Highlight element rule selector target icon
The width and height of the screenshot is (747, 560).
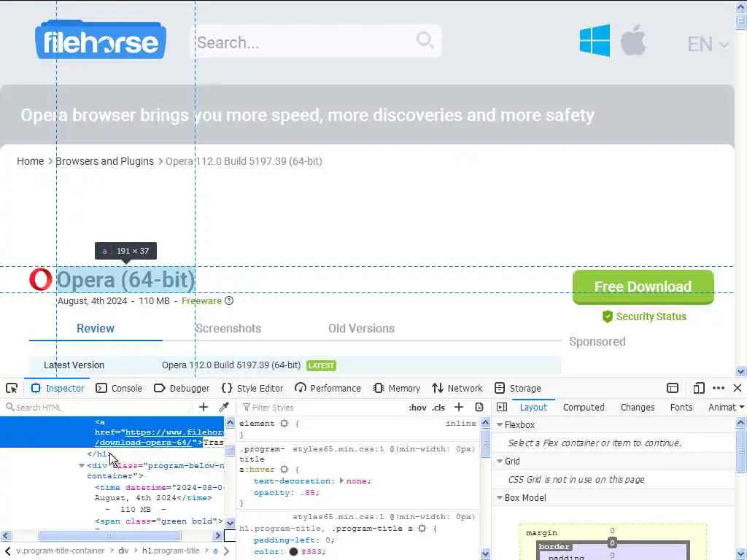coord(285,424)
